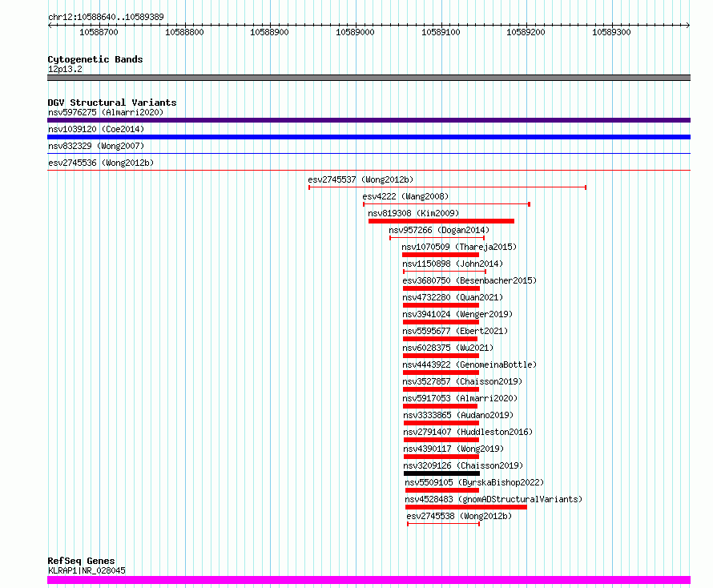Select the nsv4528483 red variant bar
This screenshot has width=713, height=588.
(x=466, y=507)
